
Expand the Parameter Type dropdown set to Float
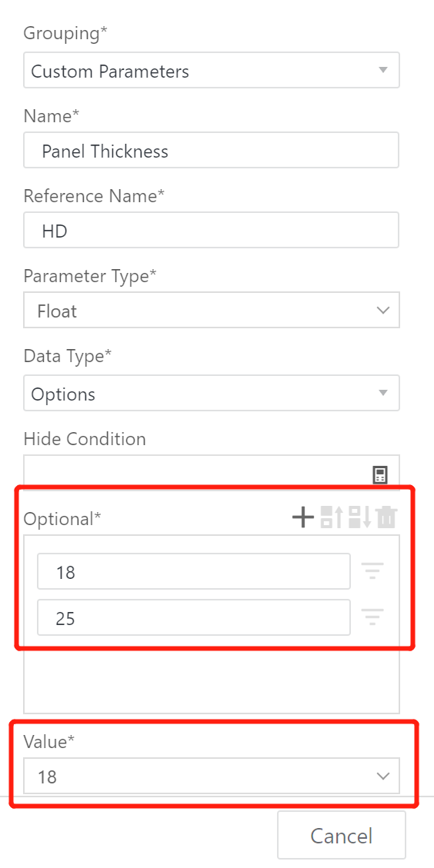point(211,310)
